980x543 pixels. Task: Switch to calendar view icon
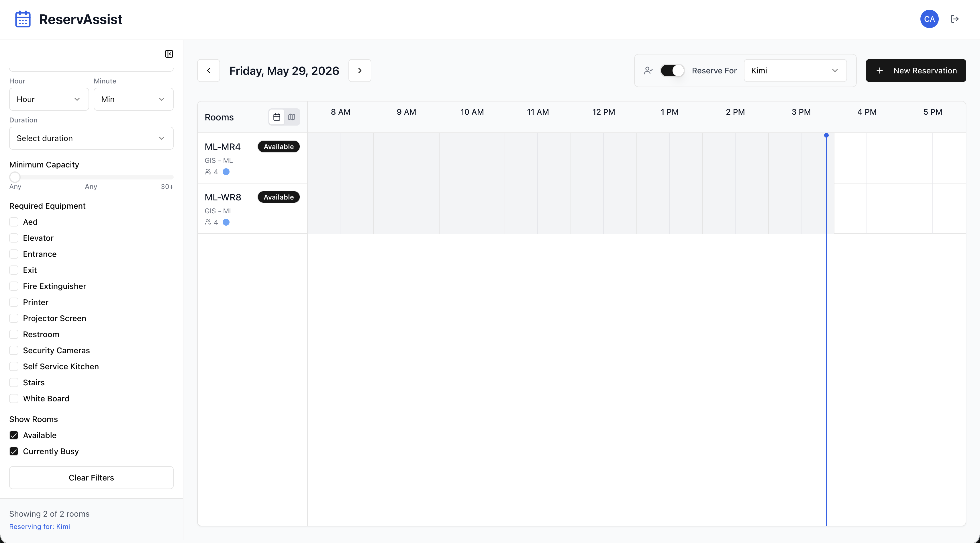tap(277, 117)
